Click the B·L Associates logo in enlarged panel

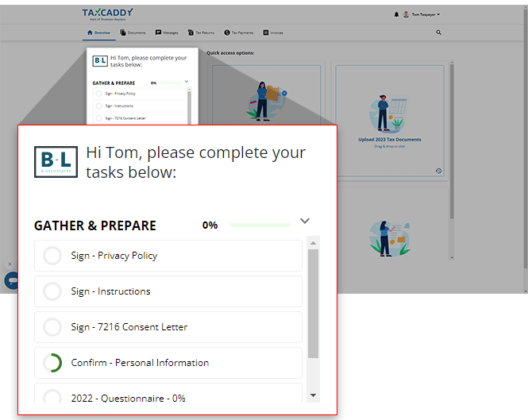pyautogui.click(x=56, y=162)
